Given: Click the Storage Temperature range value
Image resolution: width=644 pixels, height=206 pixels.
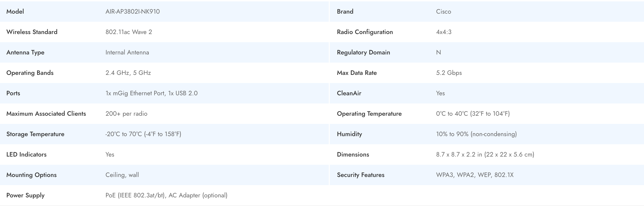Looking at the screenshot, I should pyautogui.click(x=143, y=134).
